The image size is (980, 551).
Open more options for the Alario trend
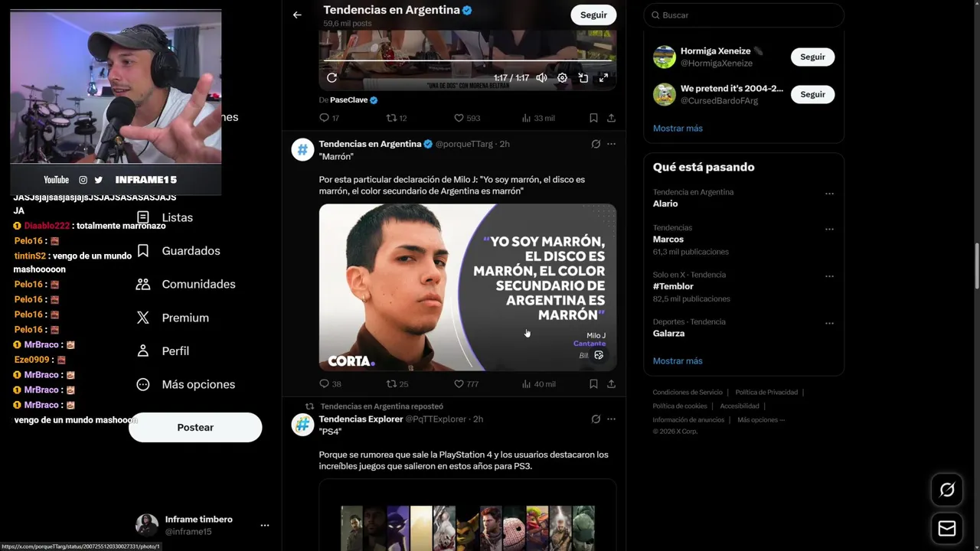pyautogui.click(x=829, y=194)
